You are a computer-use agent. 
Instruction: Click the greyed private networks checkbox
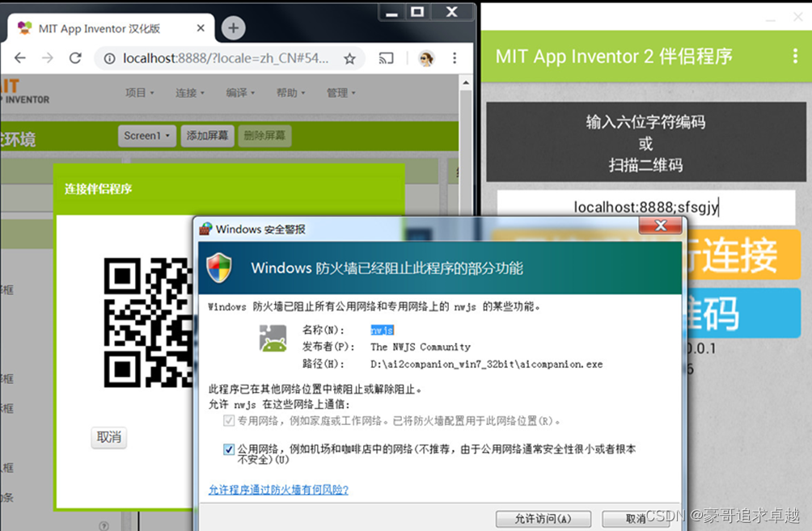click(x=228, y=421)
